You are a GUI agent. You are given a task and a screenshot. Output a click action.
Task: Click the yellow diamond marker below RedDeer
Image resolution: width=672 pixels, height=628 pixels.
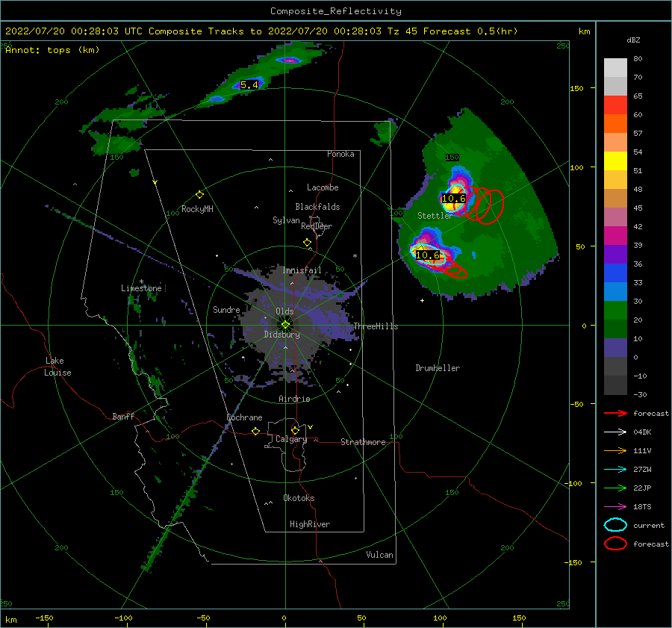pyautogui.click(x=308, y=243)
